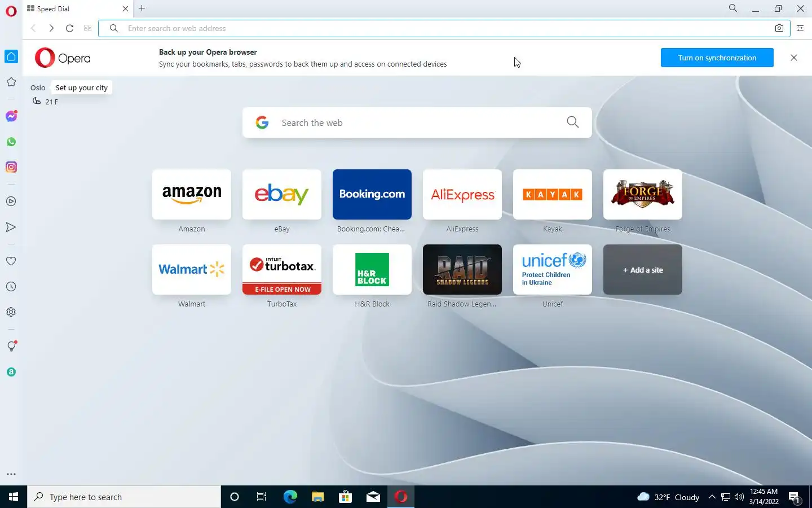Open the TurboTax speed dial tile
Screen dimensions: 812x508
pos(282,270)
